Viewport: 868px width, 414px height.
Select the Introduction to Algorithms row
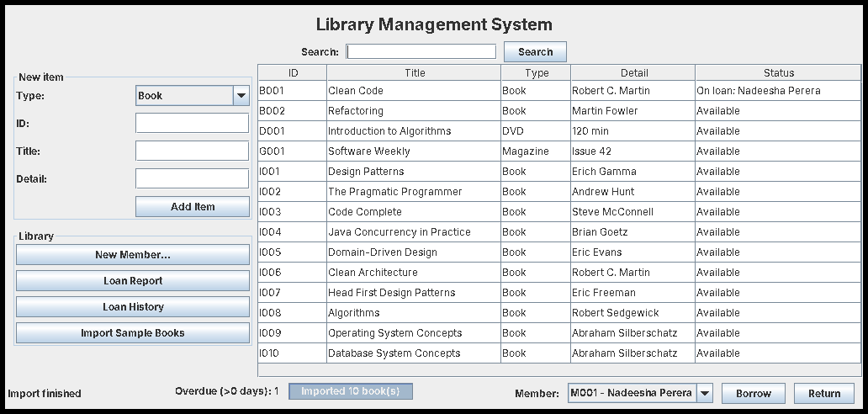pos(559,130)
